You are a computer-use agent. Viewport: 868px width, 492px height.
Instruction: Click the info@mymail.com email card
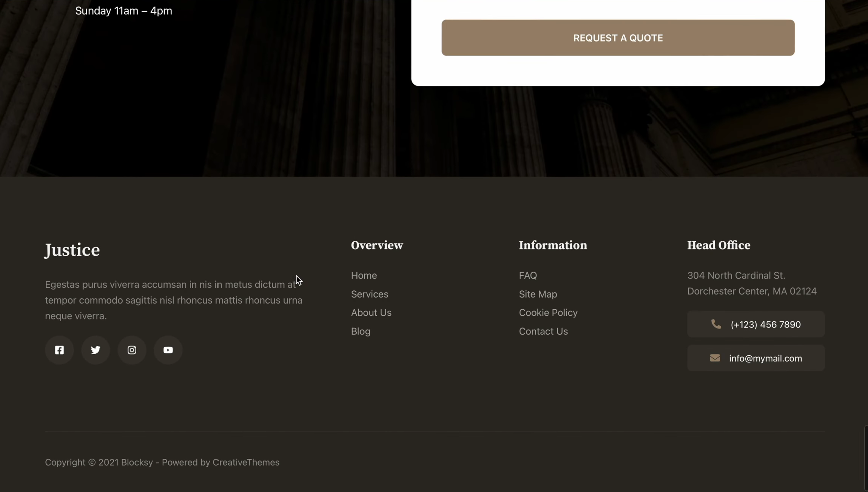(756, 358)
